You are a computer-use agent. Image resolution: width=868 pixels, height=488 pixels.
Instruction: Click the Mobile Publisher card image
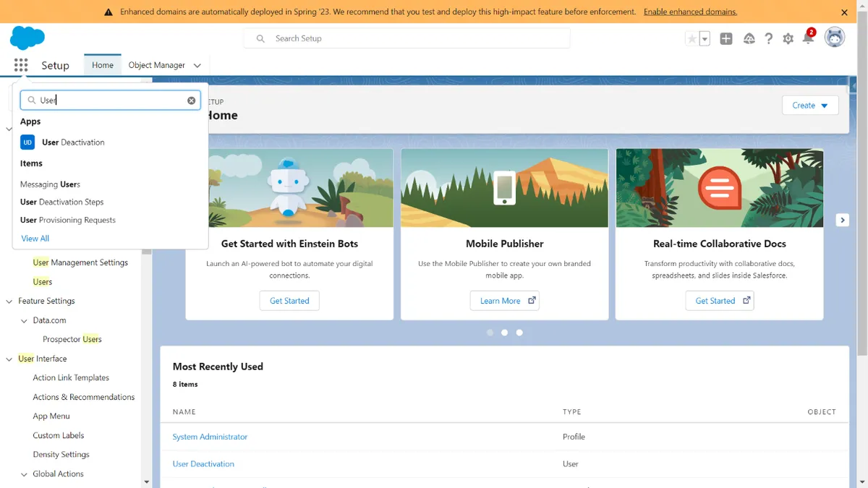(505, 188)
